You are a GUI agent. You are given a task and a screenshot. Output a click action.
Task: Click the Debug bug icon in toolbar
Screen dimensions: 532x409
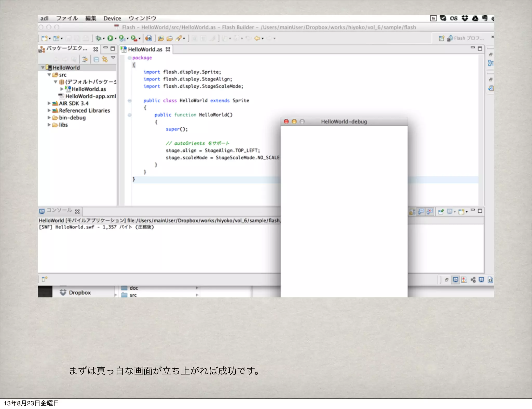pyautogui.click(x=98, y=38)
